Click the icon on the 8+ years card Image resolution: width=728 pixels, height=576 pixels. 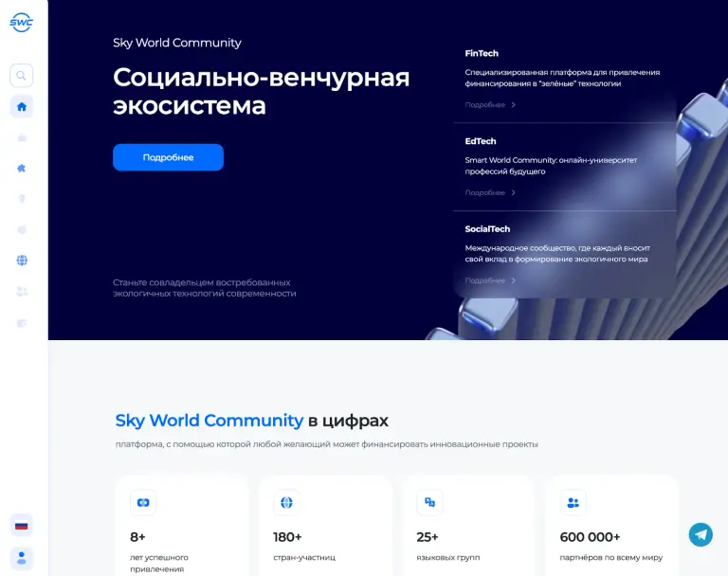[143, 503]
